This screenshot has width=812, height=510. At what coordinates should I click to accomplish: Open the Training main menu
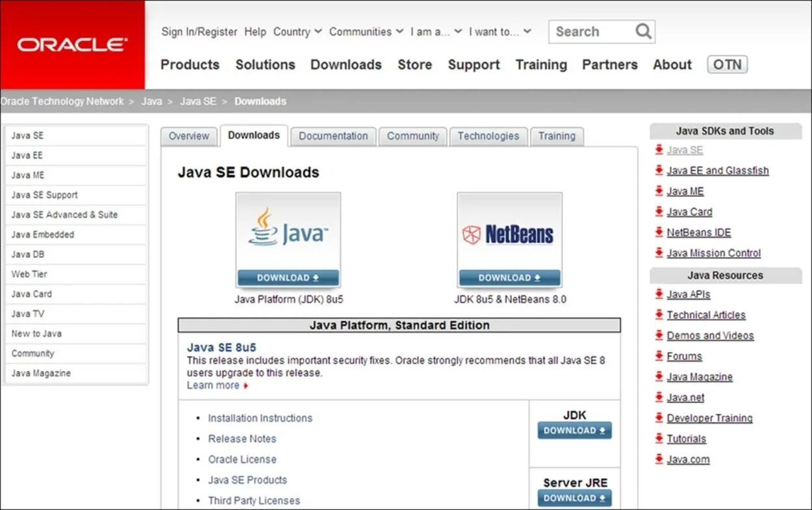pos(541,64)
